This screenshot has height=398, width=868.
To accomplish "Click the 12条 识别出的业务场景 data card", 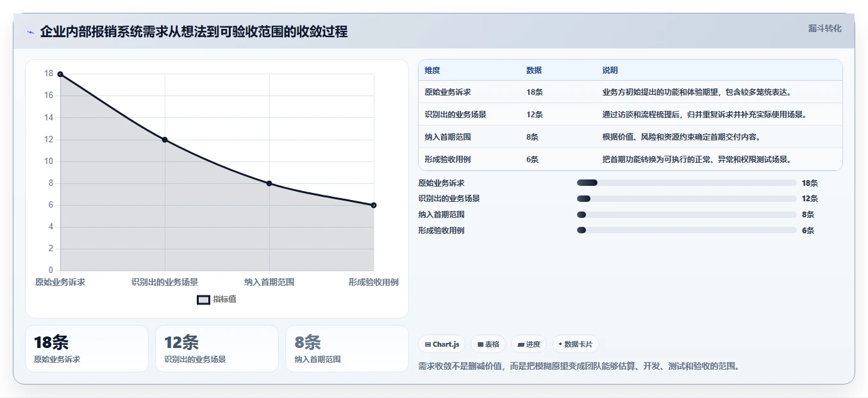I will coord(217,349).
